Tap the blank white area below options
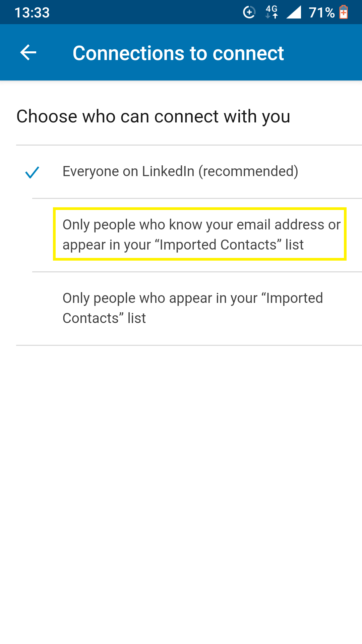The height and width of the screenshot is (644, 362). pos(181,493)
